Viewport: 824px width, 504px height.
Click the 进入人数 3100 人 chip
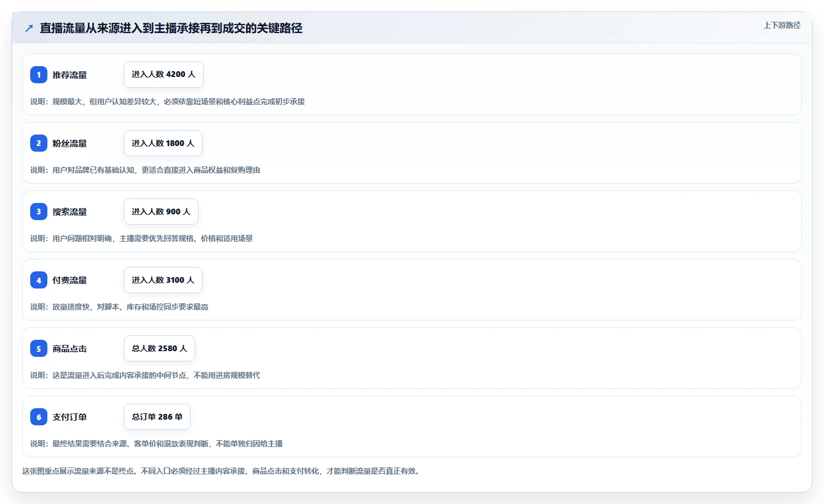tap(163, 280)
